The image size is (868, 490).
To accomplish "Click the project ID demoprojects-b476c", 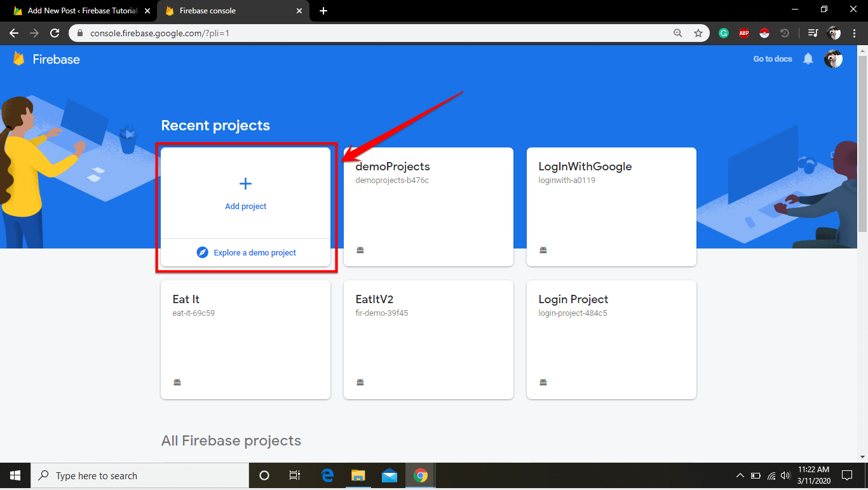I will pyautogui.click(x=392, y=180).
